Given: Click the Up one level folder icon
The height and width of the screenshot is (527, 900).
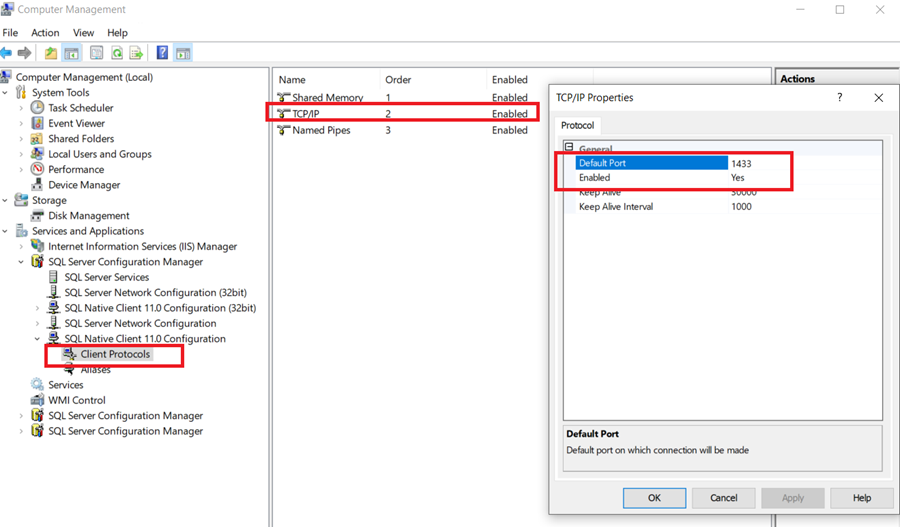Looking at the screenshot, I should click(51, 53).
